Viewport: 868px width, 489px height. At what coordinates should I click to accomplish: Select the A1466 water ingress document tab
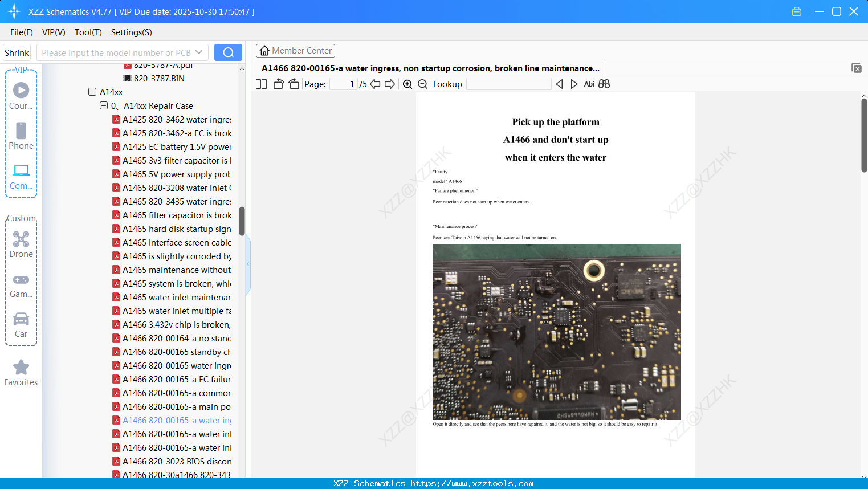(430, 68)
